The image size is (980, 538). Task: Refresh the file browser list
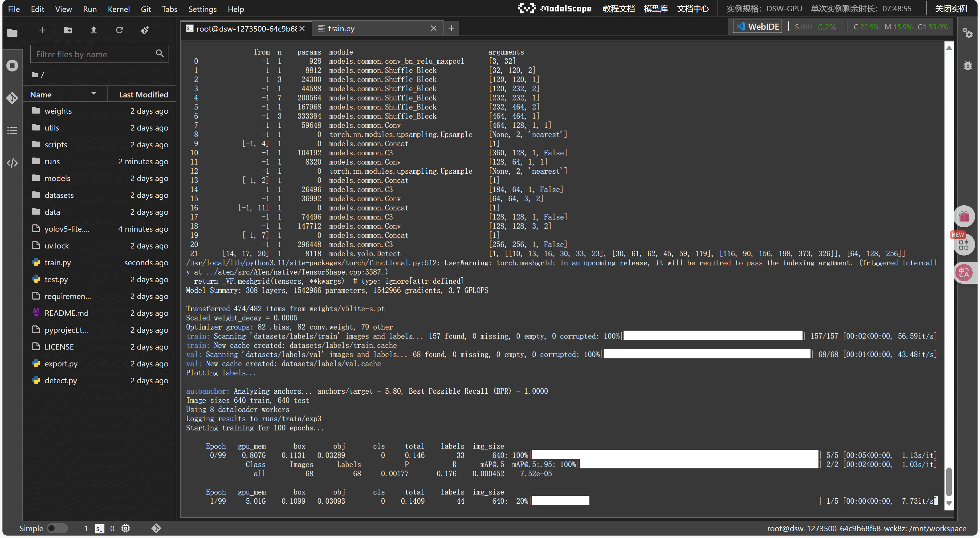[119, 30]
